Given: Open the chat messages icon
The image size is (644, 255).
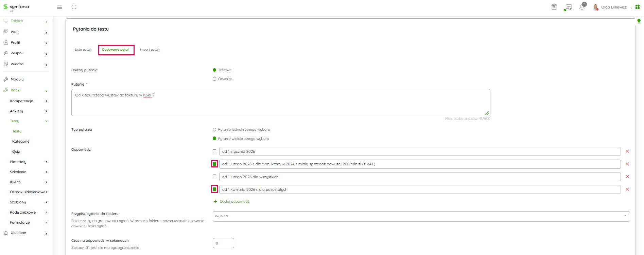Looking at the screenshot, I should (568, 7).
